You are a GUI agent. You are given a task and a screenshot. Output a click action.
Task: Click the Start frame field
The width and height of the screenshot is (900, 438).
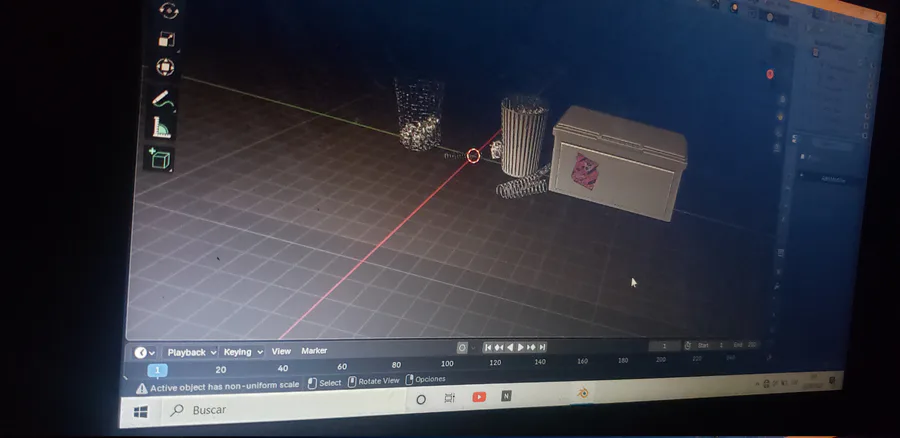coord(711,345)
